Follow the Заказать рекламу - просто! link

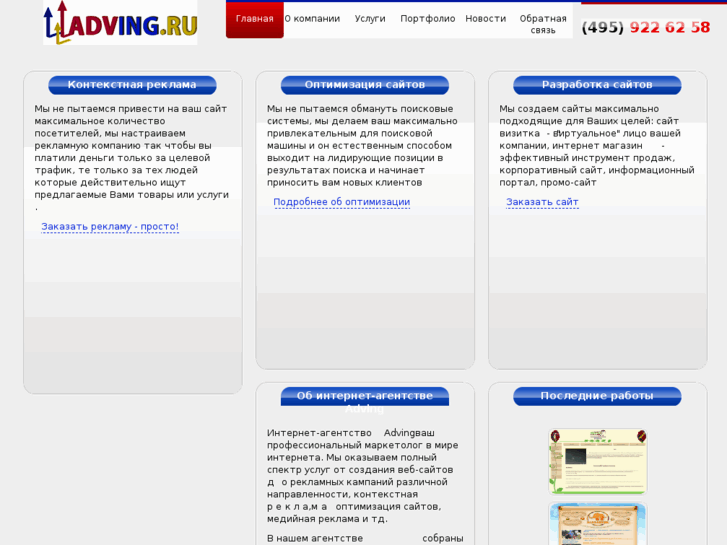click(x=110, y=226)
